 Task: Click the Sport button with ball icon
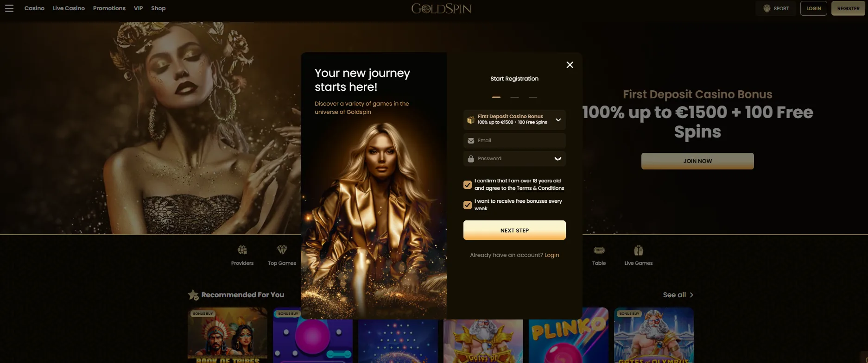[776, 8]
